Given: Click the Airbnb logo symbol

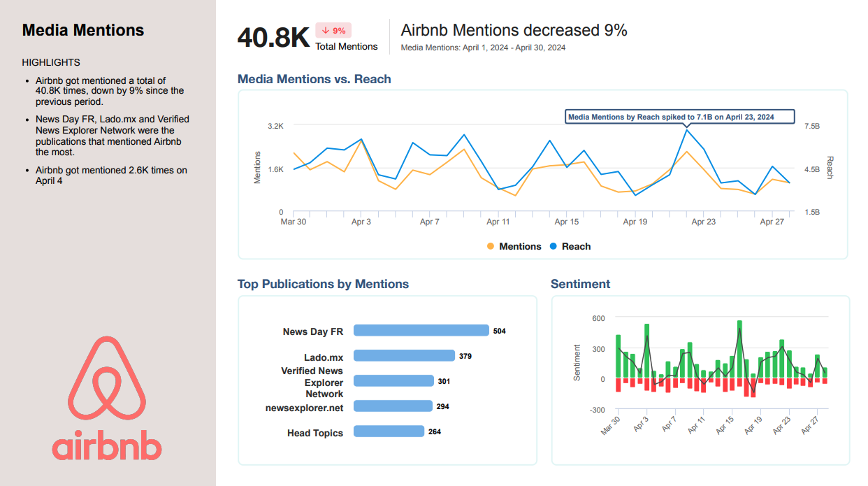Looking at the screenshot, I should (x=107, y=381).
